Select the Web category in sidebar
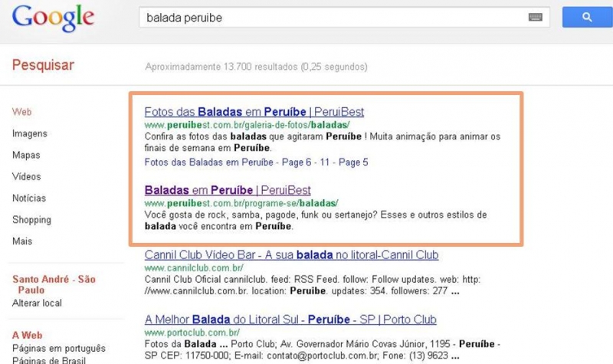Image resolution: width=613 pixels, height=364 pixels. point(22,112)
